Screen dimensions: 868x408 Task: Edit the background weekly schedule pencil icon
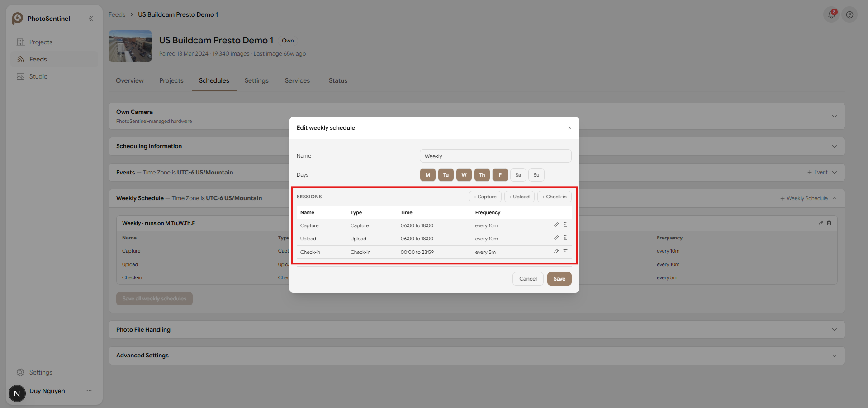pos(821,223)
